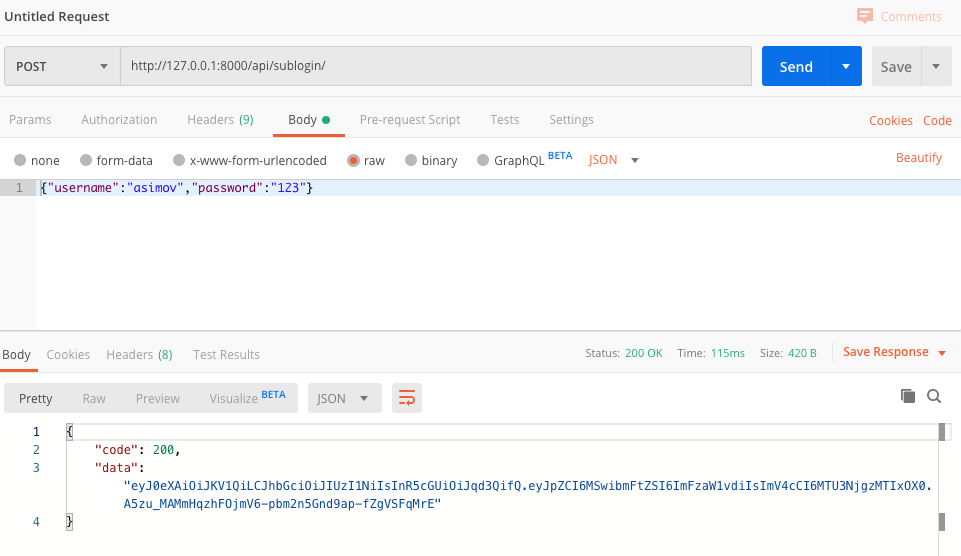961x556 pixels.
Task: Select the raw body type
Action: click(353, 160)
